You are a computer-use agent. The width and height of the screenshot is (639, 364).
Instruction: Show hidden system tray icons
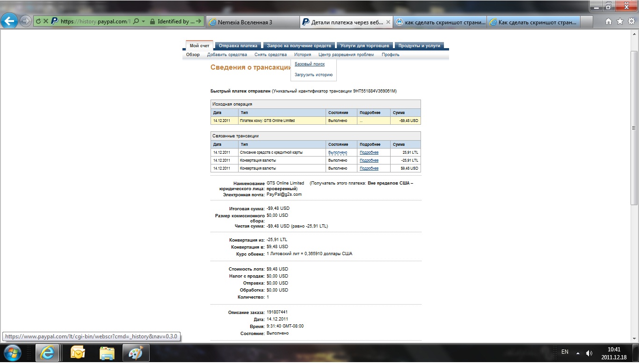tap(578, 353)
